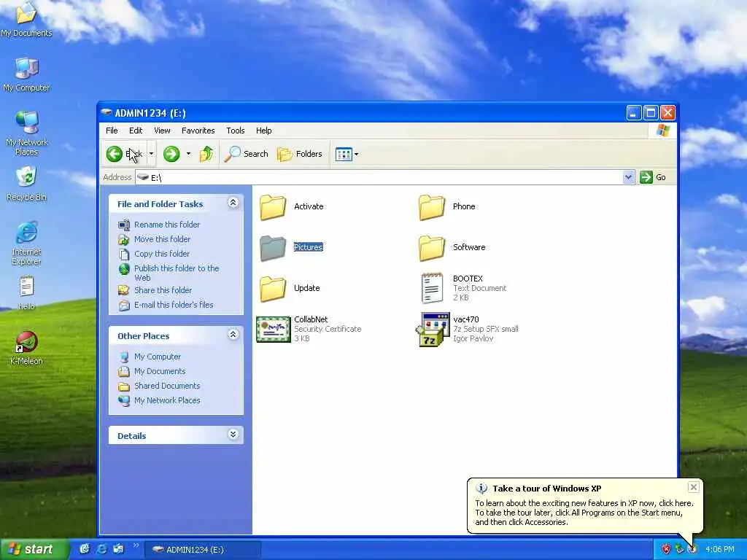Open the Search pane

247,154
